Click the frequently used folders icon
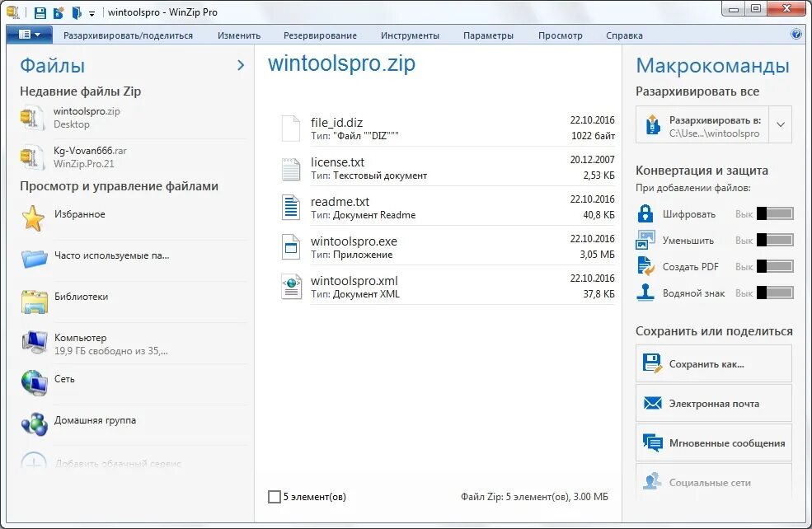The image size is (812, 529). coord(34,258)
